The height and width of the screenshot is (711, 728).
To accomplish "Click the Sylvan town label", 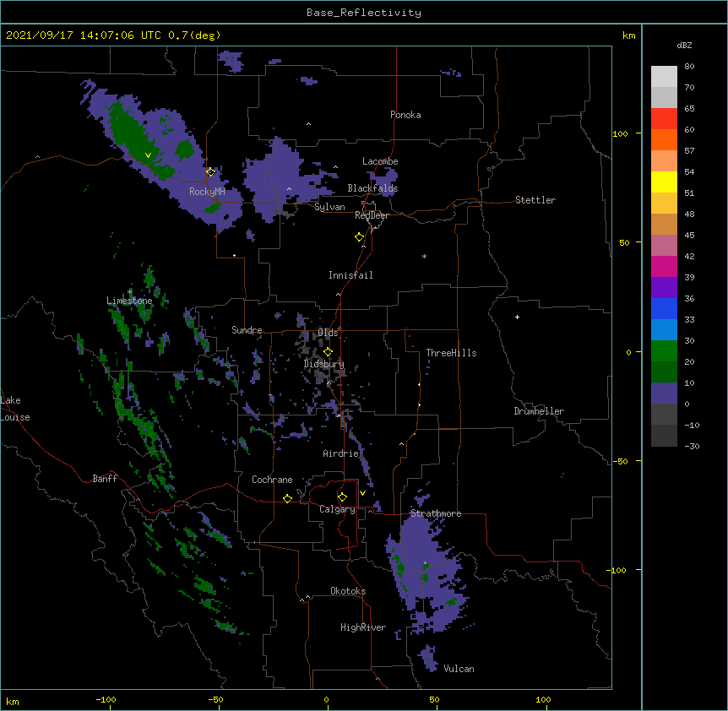I will 329,207.
